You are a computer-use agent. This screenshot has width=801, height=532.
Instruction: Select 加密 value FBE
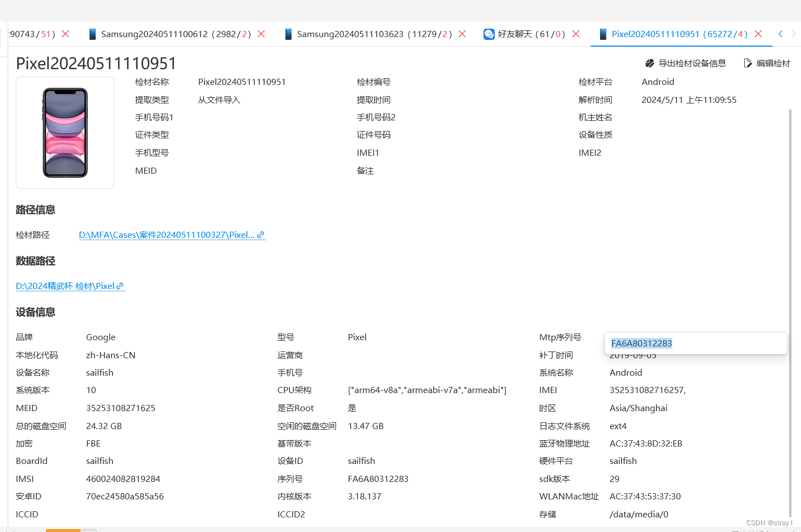tap(93, 444)
